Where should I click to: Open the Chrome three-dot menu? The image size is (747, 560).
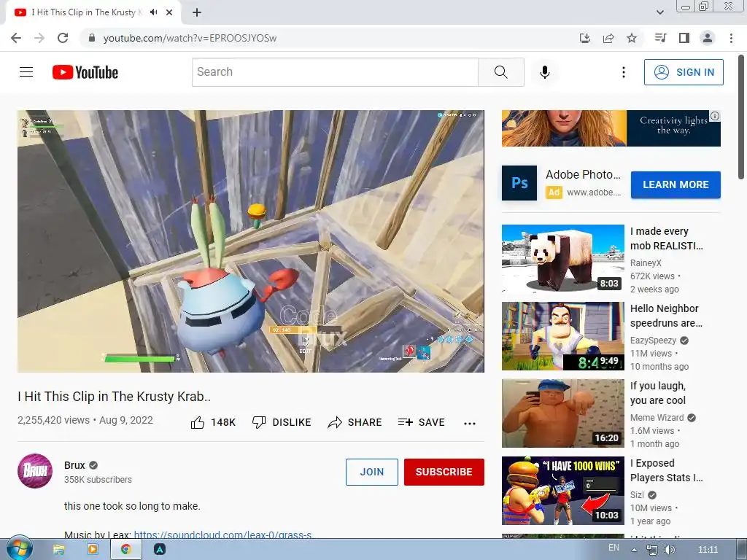click(x=731, y=38)
